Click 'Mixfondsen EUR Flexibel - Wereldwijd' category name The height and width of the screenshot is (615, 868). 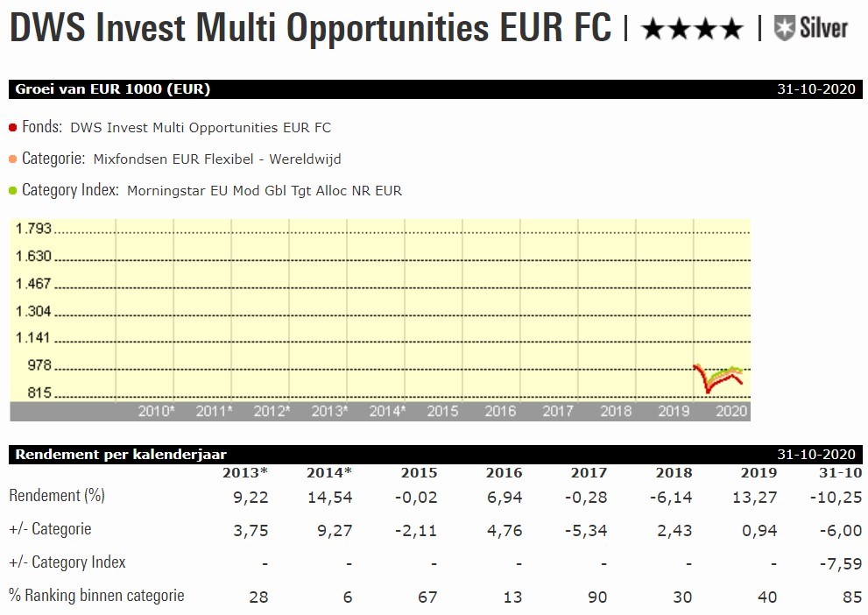(216, 159)
